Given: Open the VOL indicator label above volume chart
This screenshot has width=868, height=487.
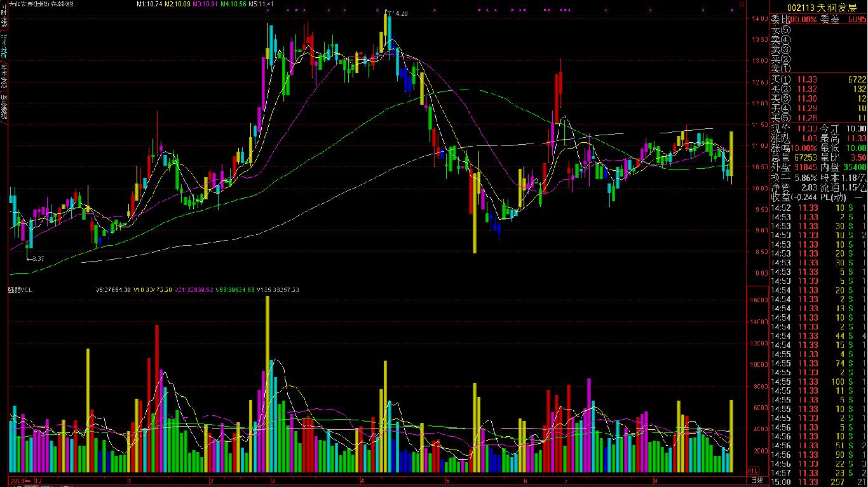Looking at the screenshot, I should point(20,290).
